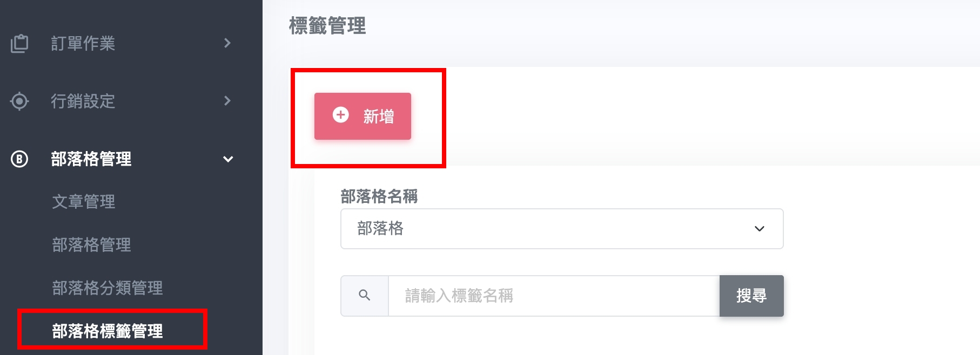This screenshot has width=980, height=355.
Task: Open the 訂單作業 menu label
Action: [83, 43]
